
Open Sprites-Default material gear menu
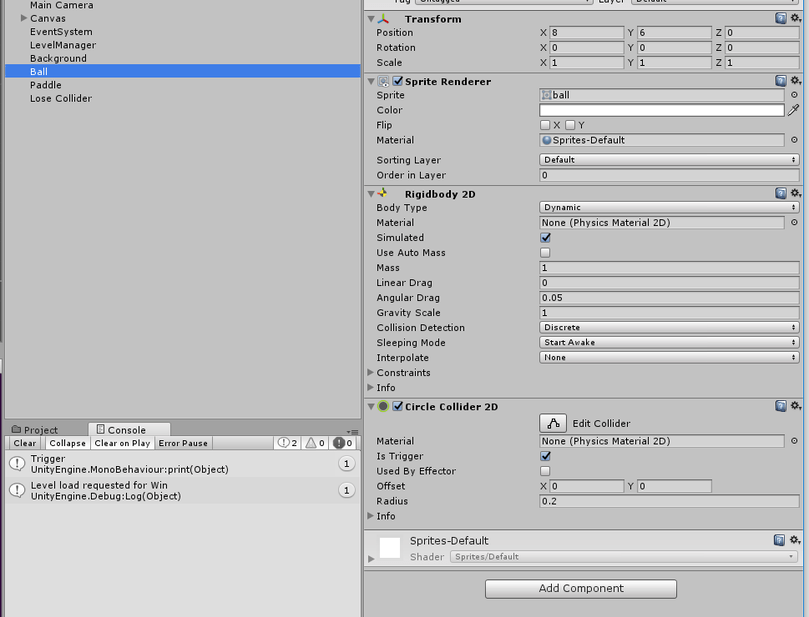795,540
